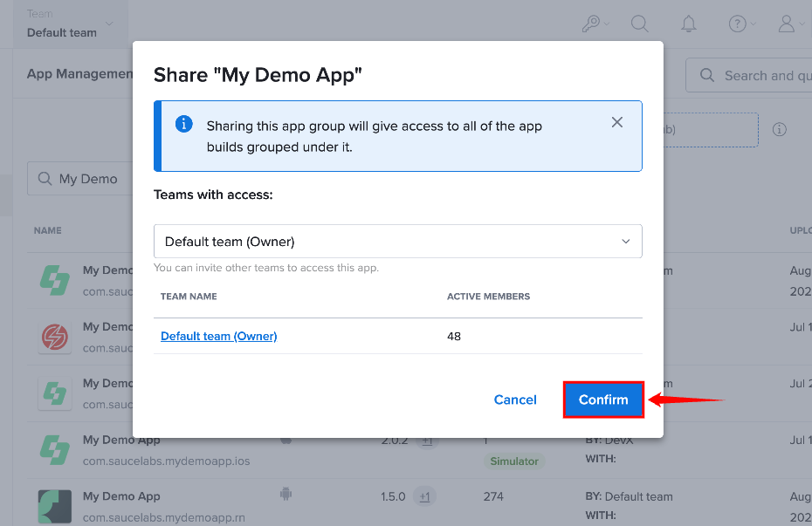The height and width of the screenshot is (526, 812).
Task: Click the NAME column header
Action: (x=48, y=230)
